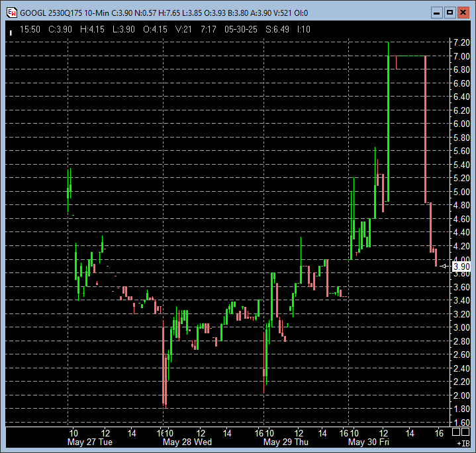Click 'H:4.15' in the info row
The height and width of the screenshot is (453, 476).
[x=92, y=29]
